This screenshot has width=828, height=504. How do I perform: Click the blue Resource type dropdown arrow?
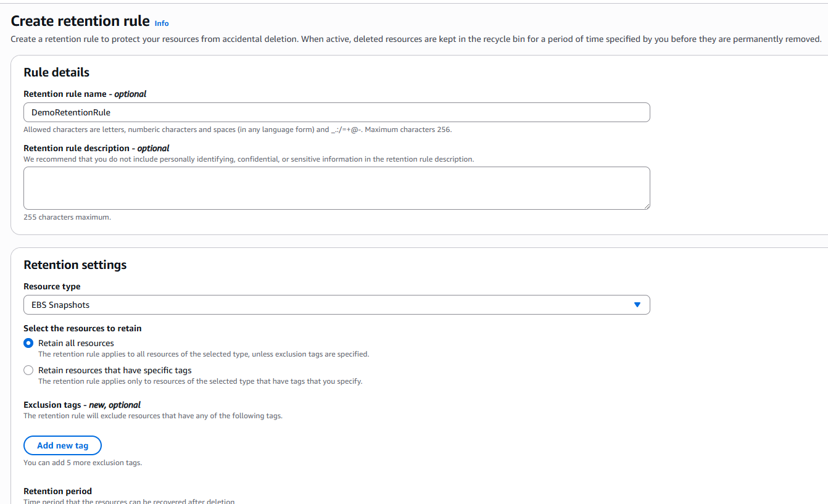pos(637,305)
